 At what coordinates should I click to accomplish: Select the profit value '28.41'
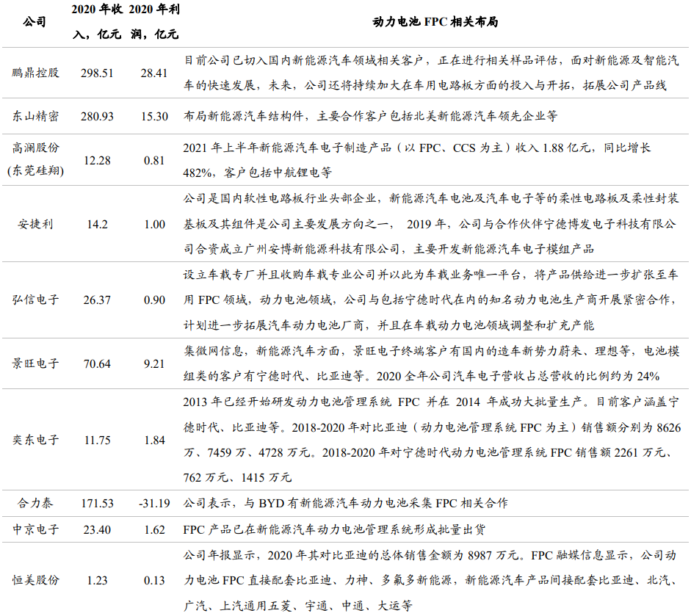(x=154, y=73)
